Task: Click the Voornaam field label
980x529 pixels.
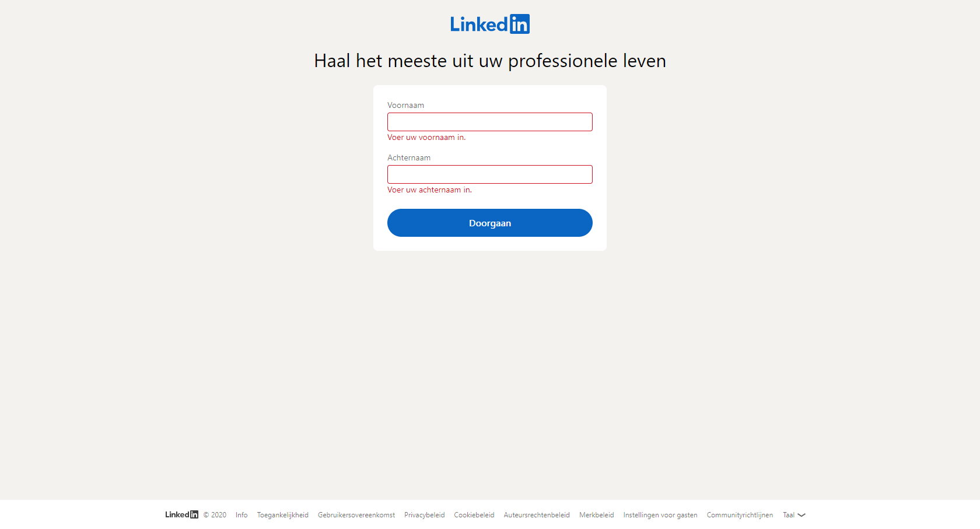Action: (406, 106)
